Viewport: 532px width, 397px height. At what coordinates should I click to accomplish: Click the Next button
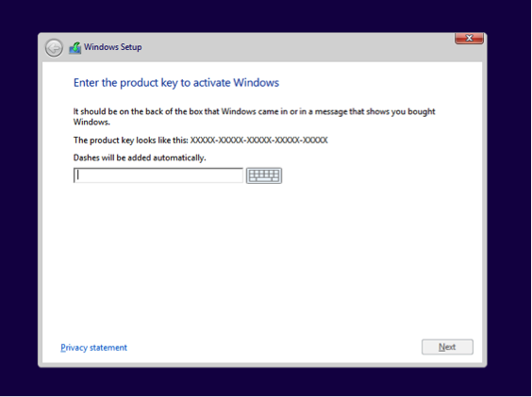tap(447, 347)
